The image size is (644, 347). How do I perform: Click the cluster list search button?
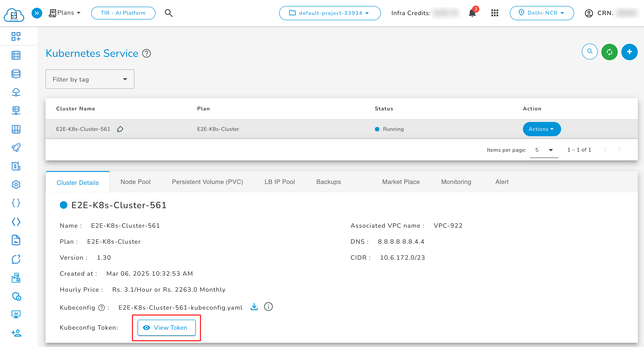(x=590, y=52)
